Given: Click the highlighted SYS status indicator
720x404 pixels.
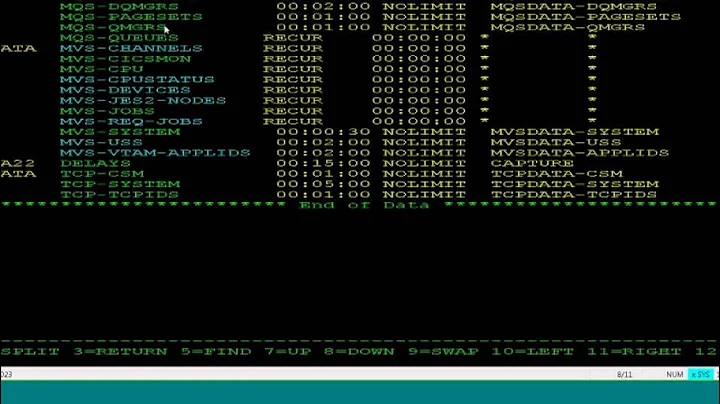Looking at the screenshot, I should pyautogui.click(x=701, y=375).
